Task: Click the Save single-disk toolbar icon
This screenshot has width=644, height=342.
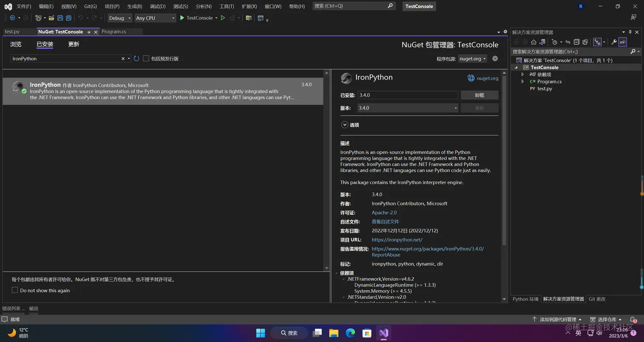Action: pos(60,18)
